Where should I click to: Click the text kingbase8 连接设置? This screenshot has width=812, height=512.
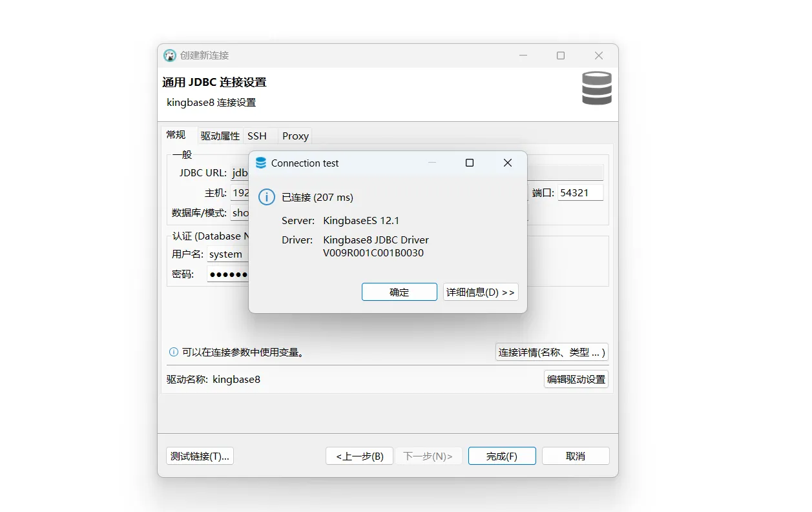211,103
